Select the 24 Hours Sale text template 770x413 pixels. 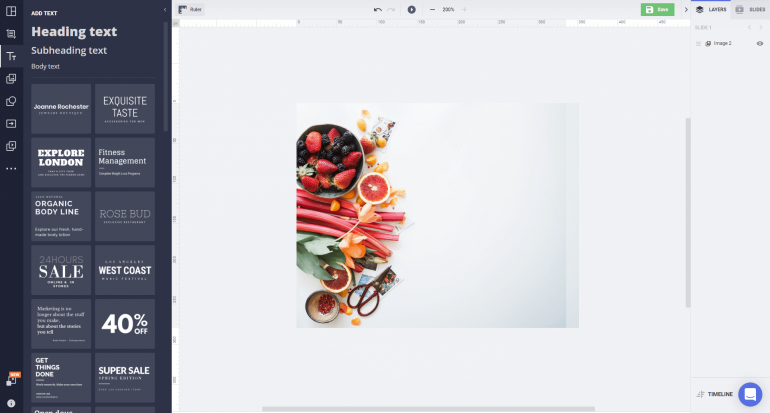(61, 269)
